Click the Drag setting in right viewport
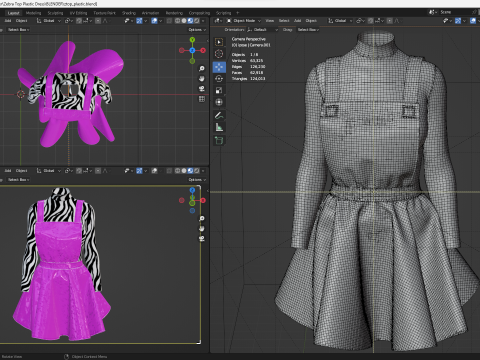Image resolution: width=480 pixels, height=360 pixels. pos(287,30)
